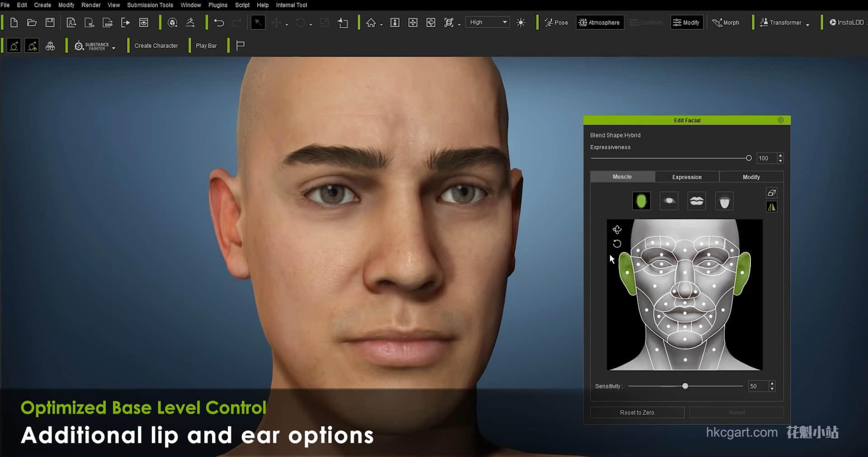Click the Play Bar button

206,46
